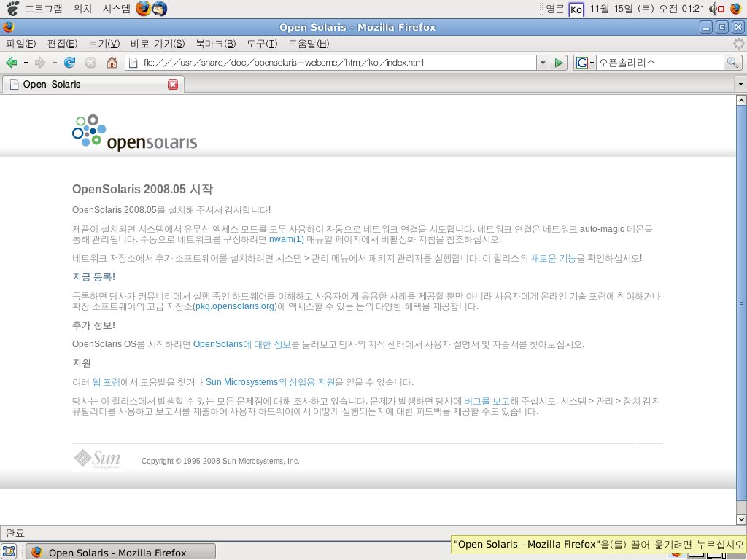Screen dimensions: 747x560
Task: Open the search engine selector dropdown
Action: point(592,63)
